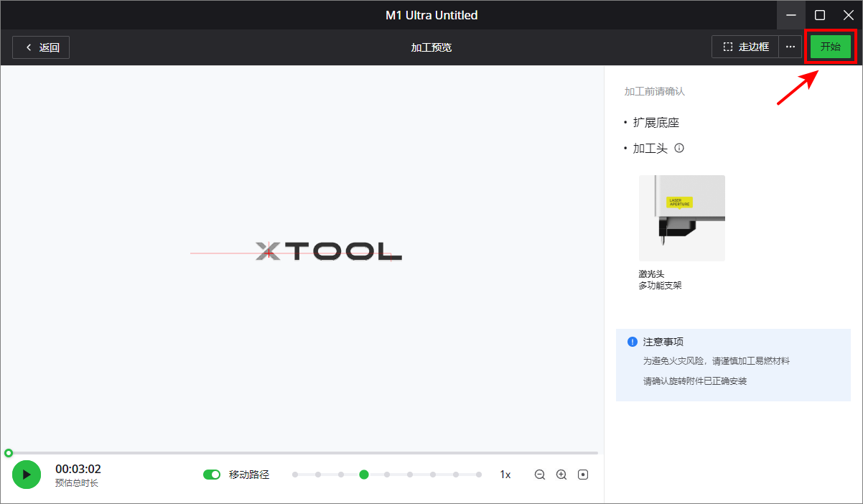Click the 1x speed value

tap(505, 475)
